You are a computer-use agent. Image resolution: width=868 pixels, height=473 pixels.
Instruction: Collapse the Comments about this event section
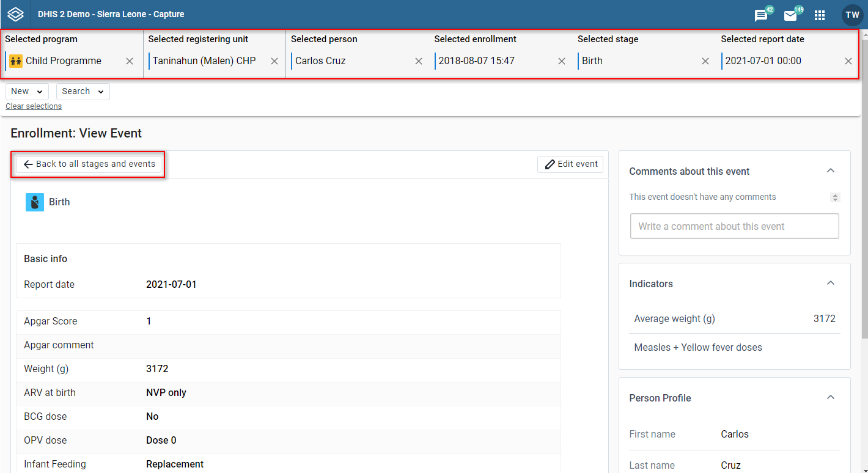point(831,170)
